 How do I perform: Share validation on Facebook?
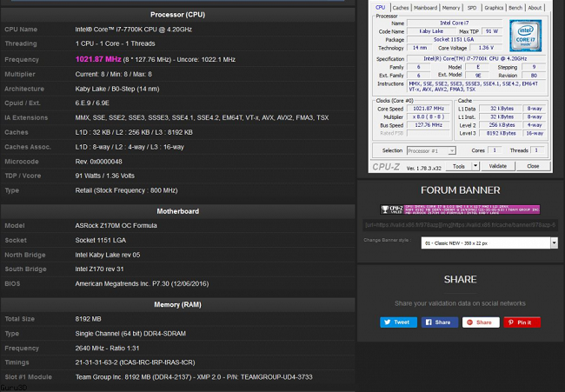pyautogui.click(x=438, y=322)
